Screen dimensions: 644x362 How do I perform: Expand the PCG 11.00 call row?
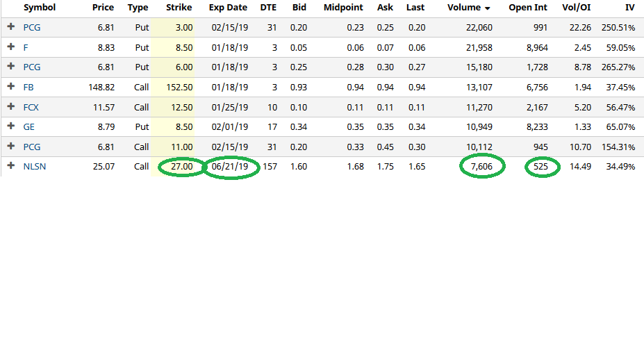click(x=11, y=147)
